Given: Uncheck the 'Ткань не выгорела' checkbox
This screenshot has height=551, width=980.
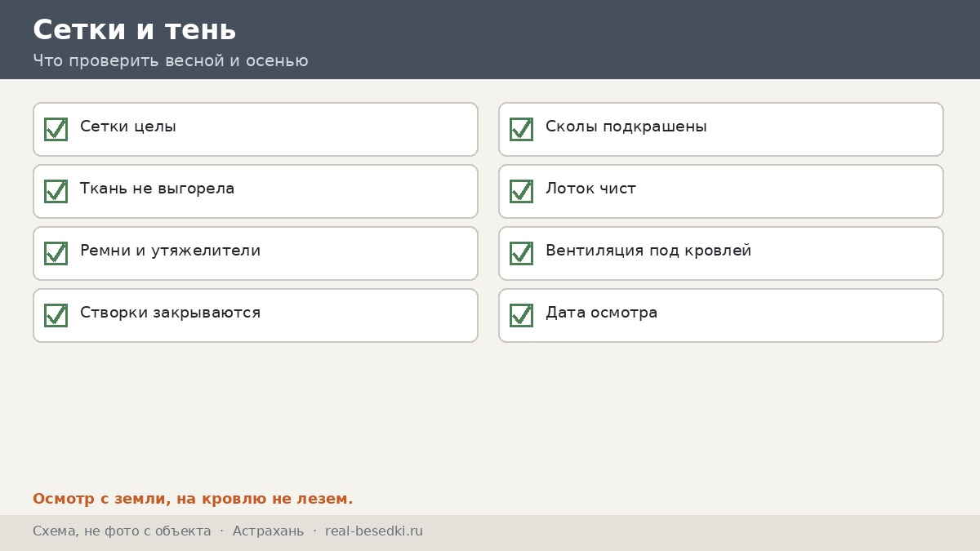Looking at the screenshot, I should coord(56,191).
